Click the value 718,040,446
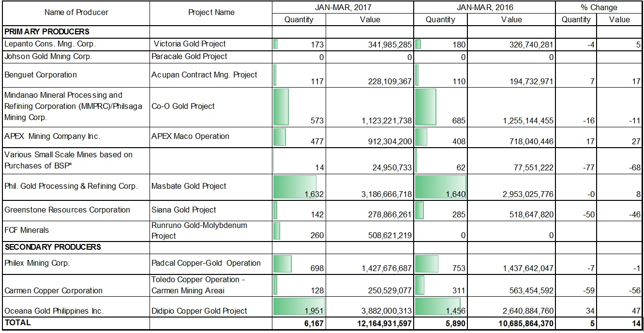This screenshot has height=333, width=644. point(531,142)
